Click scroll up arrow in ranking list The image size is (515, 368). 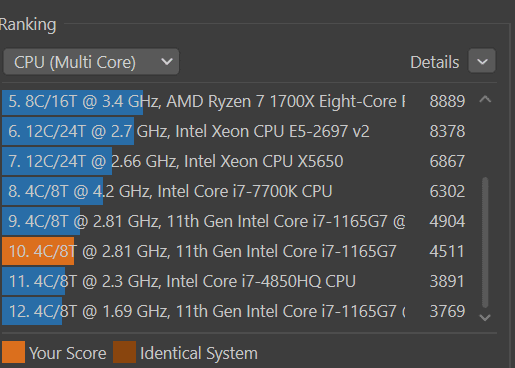[x=485, y=99]
